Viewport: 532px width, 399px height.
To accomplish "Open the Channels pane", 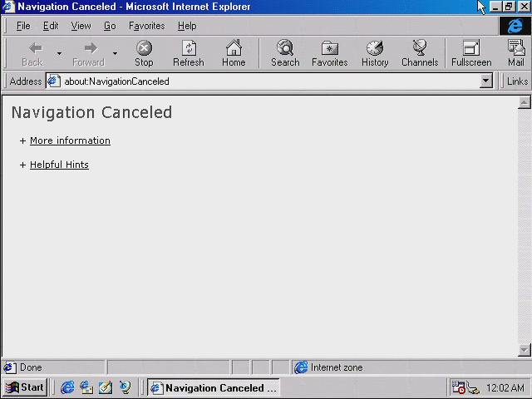I will [x=420, y=53].
